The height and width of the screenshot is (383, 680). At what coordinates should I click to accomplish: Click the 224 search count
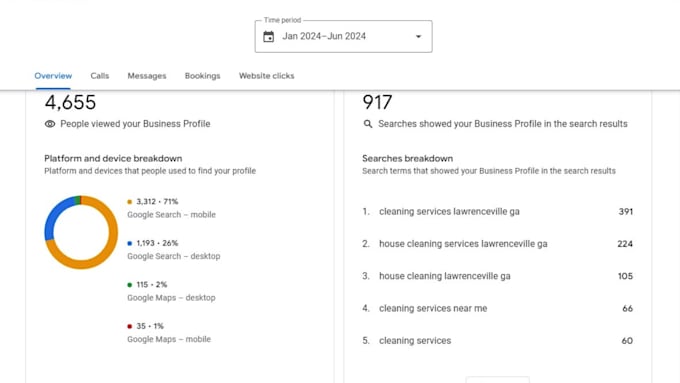625,244
